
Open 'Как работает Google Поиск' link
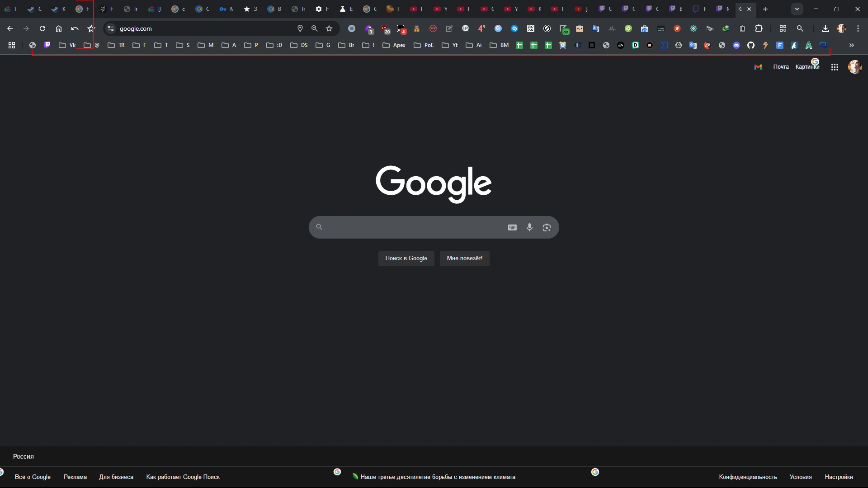point(183,477)
